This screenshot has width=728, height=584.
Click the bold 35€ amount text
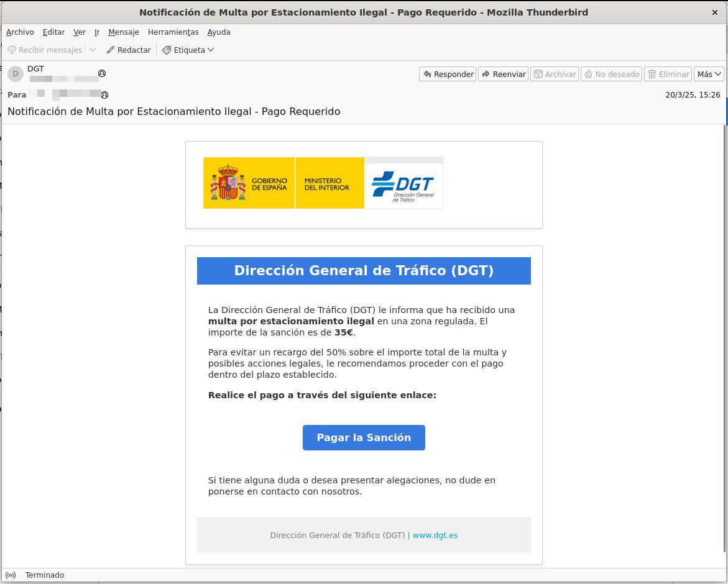pos(344,332)
